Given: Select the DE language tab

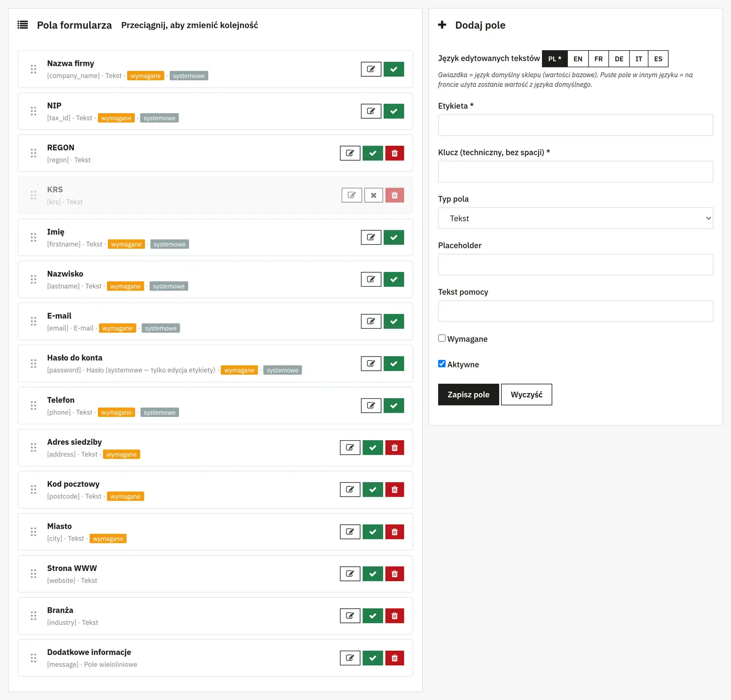Looking at the screenshot, I should (x=619, y=59).
